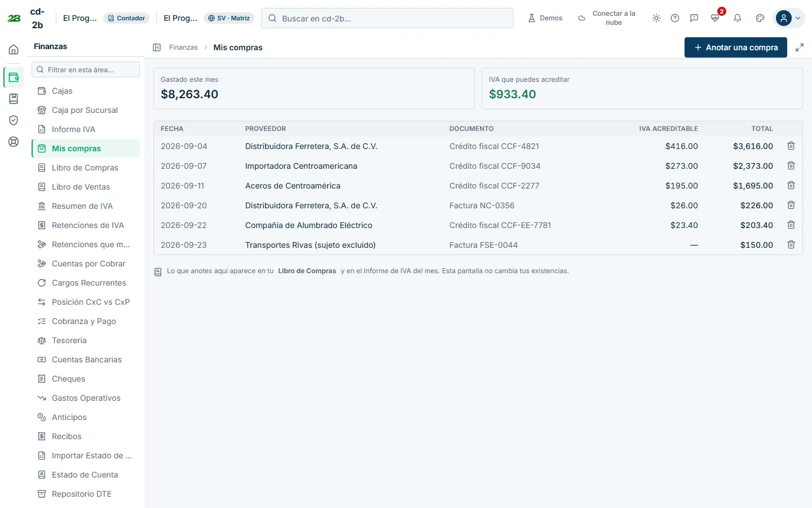Collapse the sidebar panel toggle icon

click(x=157, y=47)
